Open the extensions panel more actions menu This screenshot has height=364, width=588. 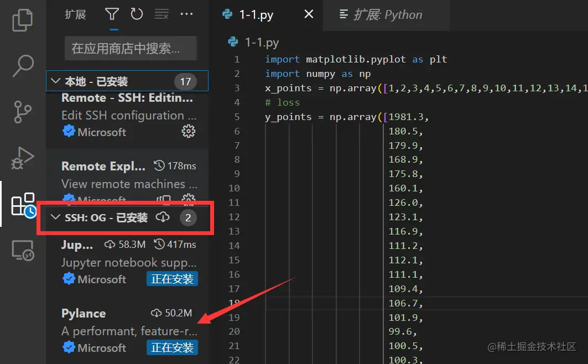coord(186,14)
